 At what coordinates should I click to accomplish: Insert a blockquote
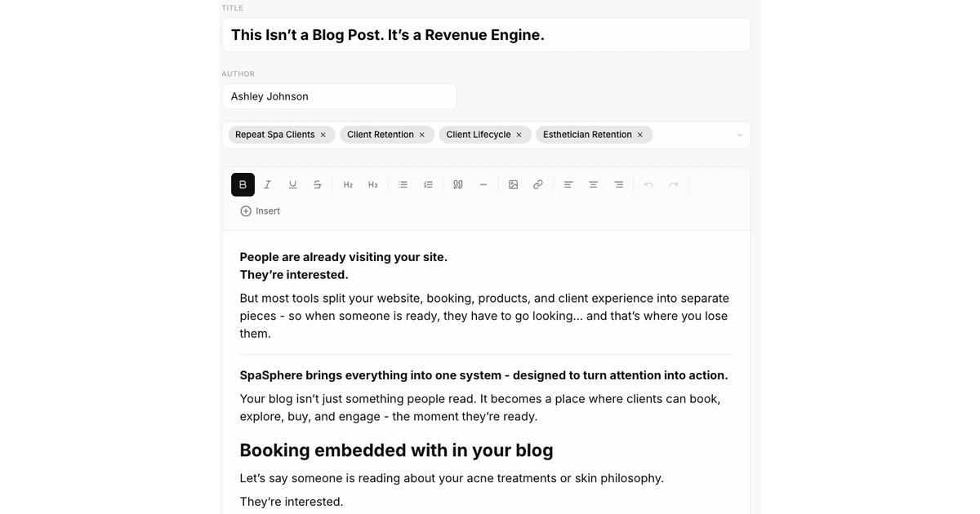[x=458, y=185]
